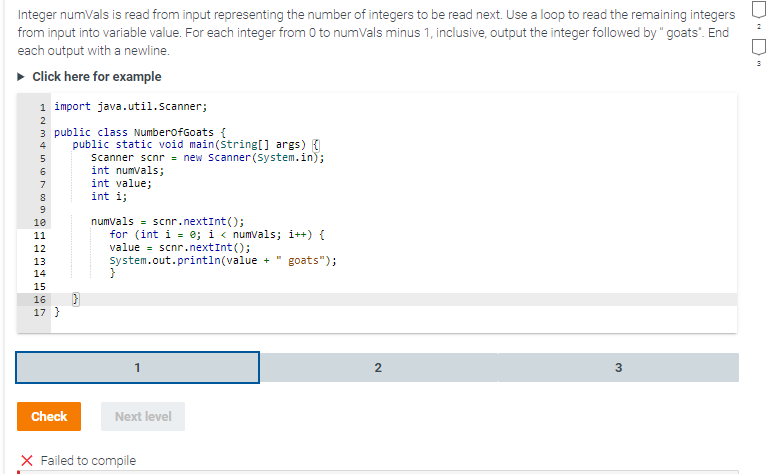Click the Next level button
The height and width of the screenshot is (474, 774).
click(143, 416)
